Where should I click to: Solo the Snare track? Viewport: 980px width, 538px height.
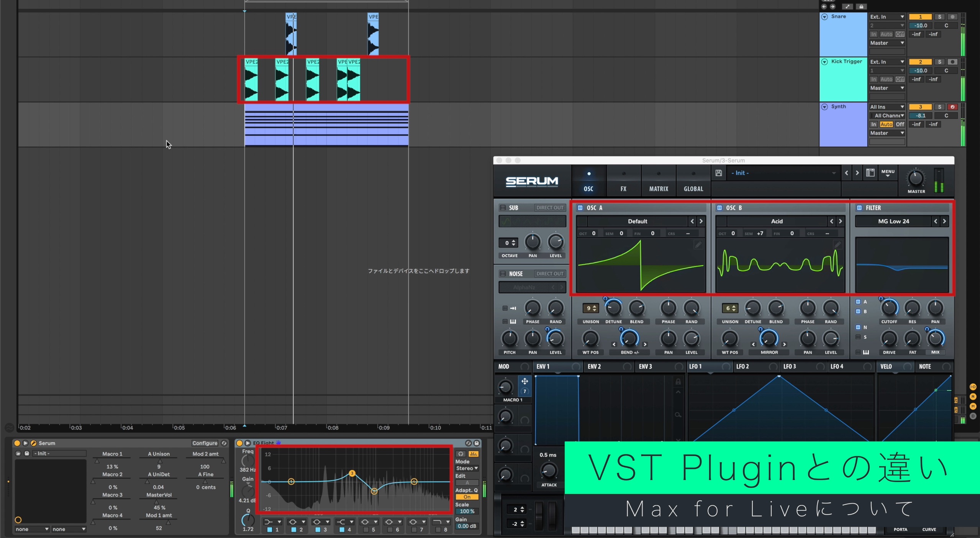[939, 17]
